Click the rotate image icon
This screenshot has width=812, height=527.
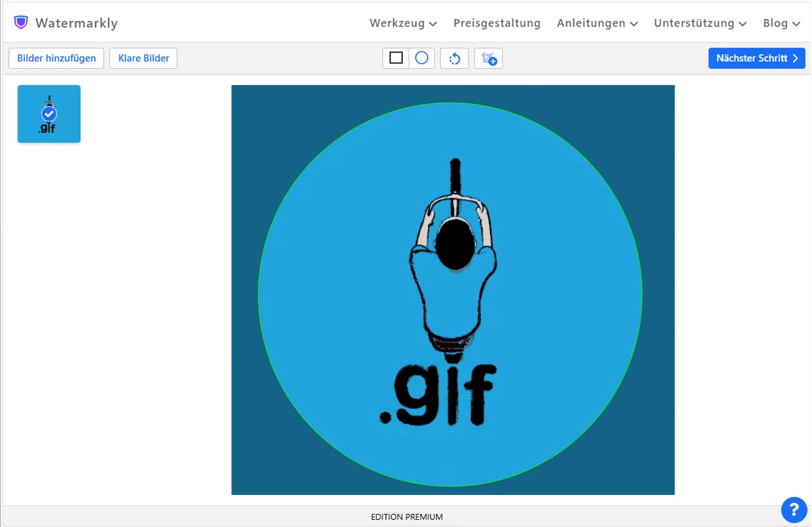tap(454, 58)
